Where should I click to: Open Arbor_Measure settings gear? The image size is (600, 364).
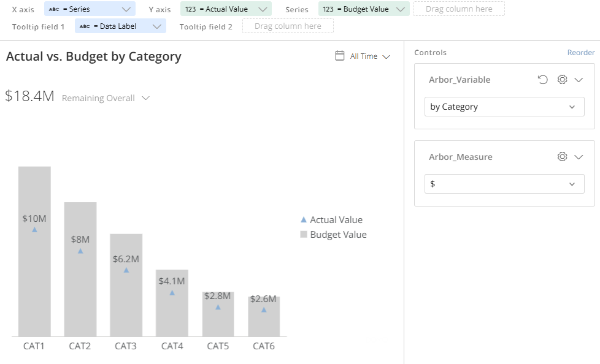[562, 157]
